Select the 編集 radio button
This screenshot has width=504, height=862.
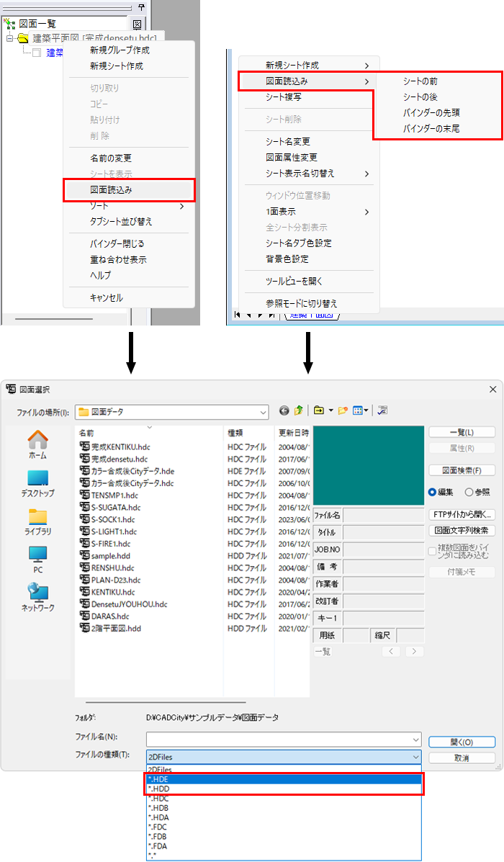tap(432, 492)
